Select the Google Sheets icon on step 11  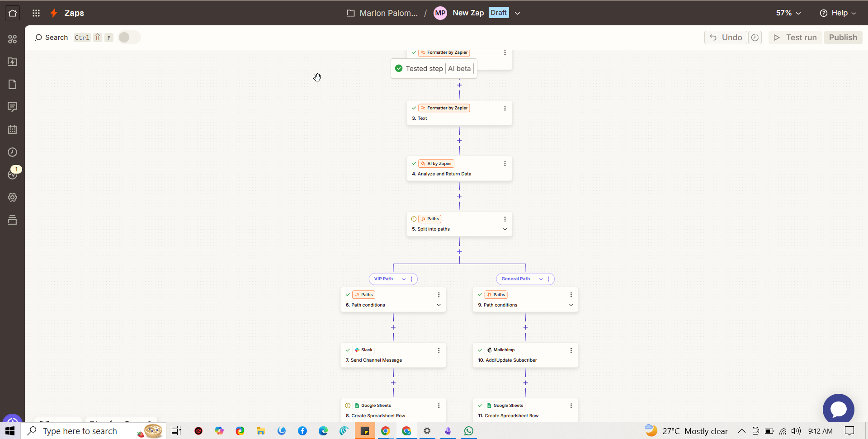[489, 405]
